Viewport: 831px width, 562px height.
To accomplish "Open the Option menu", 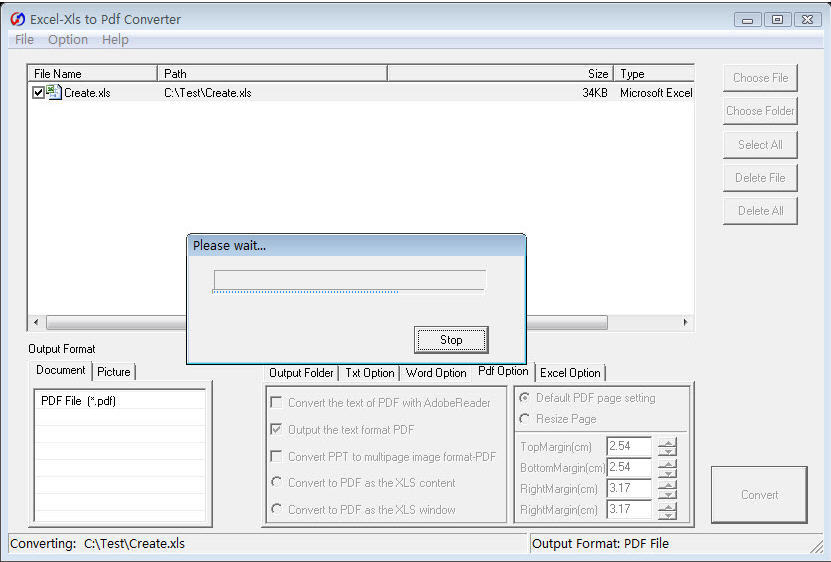I will click(68, 40).
